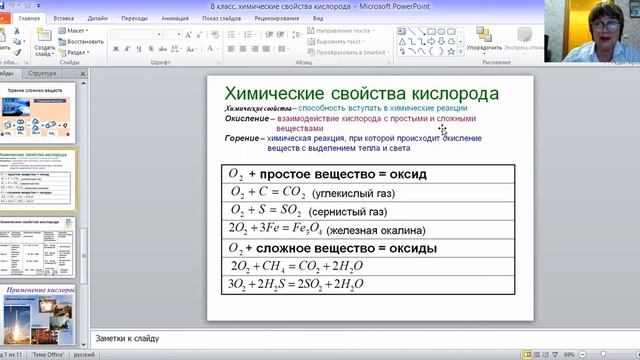
Task: Pick the down block arrow shape
Action: tap(441, 42)
